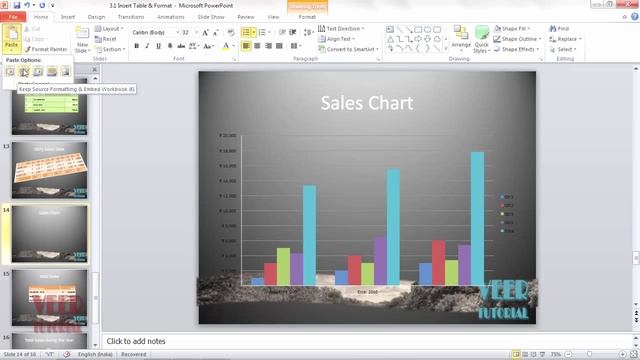The height and width of the screenshot is (360, 640).
Task: Open the File tab
Action: pyautogui.click(x=13, y=17)
